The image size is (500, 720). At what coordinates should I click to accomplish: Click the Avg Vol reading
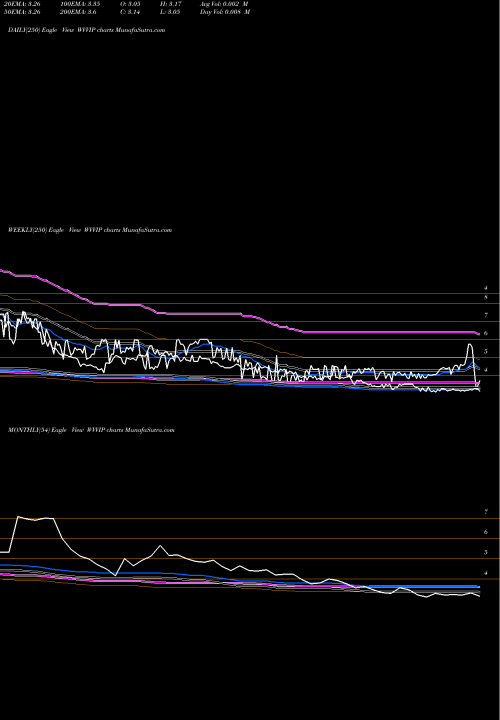(x=224, y=4)
